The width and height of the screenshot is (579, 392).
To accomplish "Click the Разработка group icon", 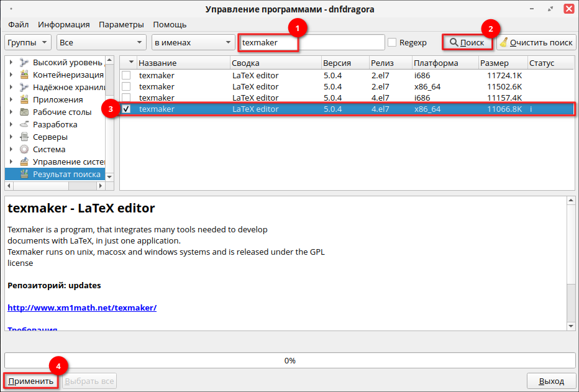I will click(x=24, y=124).
